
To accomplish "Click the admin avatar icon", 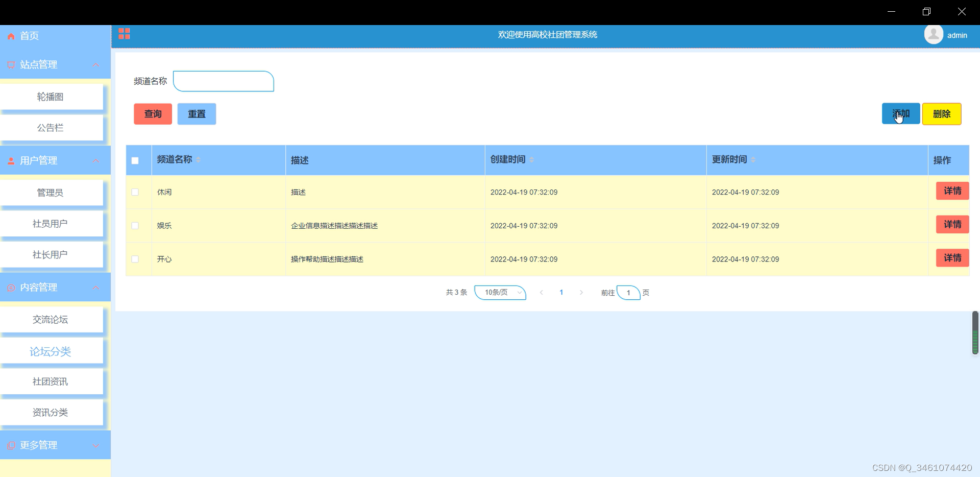I will [934, 35].
